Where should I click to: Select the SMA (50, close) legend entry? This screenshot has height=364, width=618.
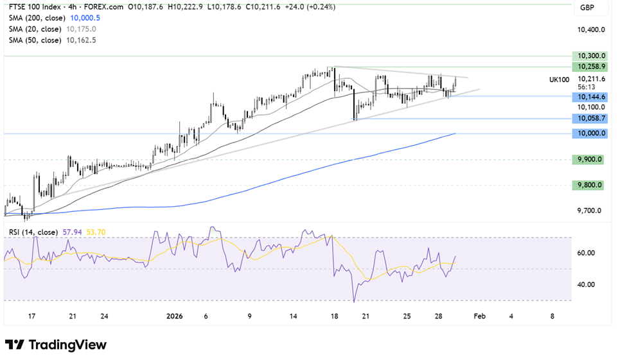(x=31, y=40)
